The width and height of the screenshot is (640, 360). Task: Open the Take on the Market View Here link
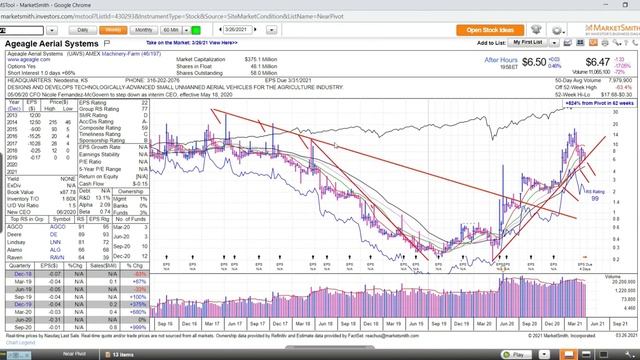coord(191,42)
